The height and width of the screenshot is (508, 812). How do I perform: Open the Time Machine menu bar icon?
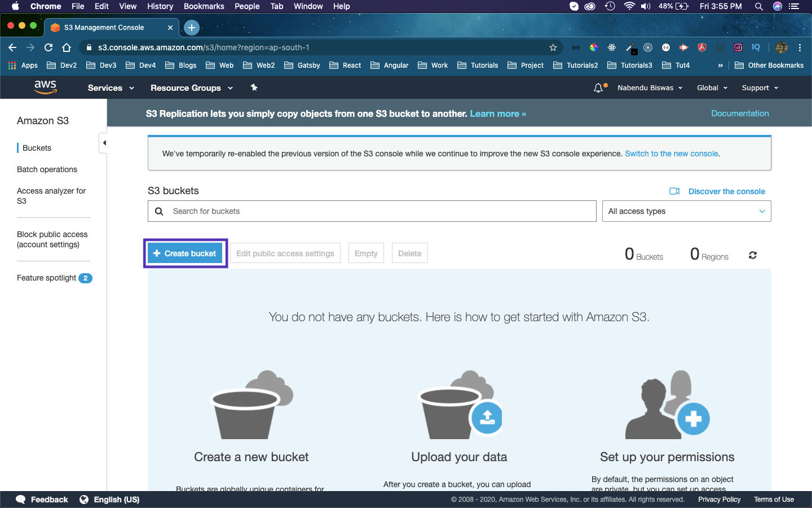pos(610,6)
